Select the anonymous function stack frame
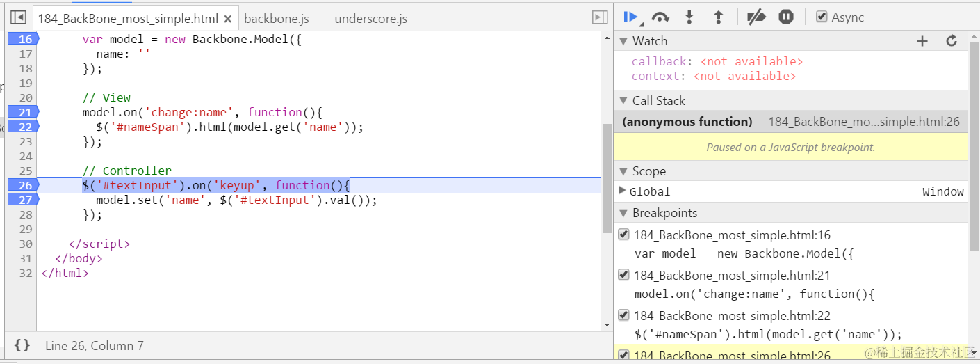 791,122
